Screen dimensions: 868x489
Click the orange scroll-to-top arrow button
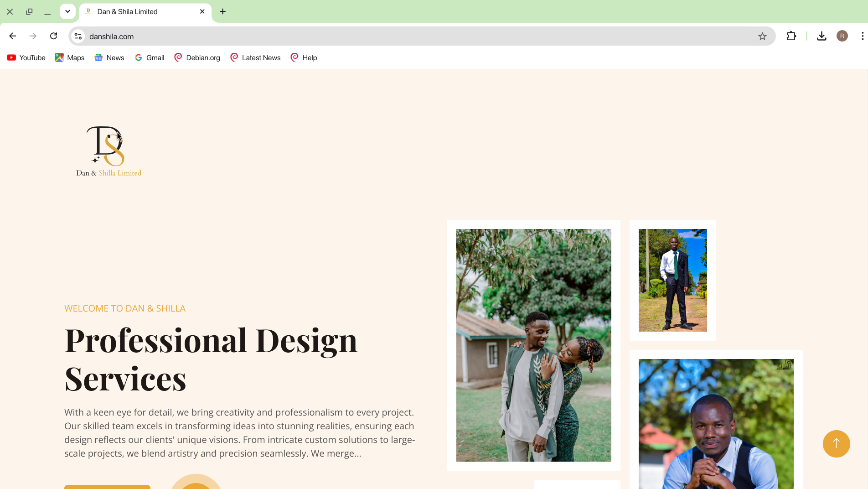click(x=836, y=443)
